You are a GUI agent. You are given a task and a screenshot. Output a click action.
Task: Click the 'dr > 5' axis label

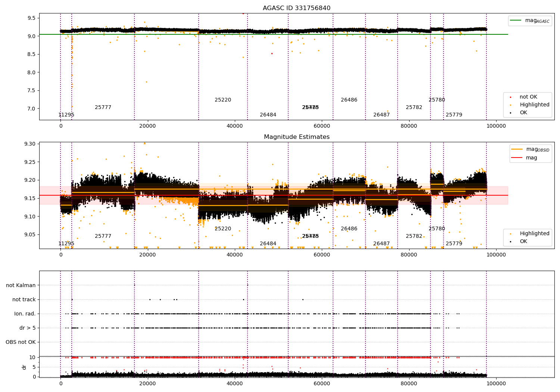(x=28, y=328)
